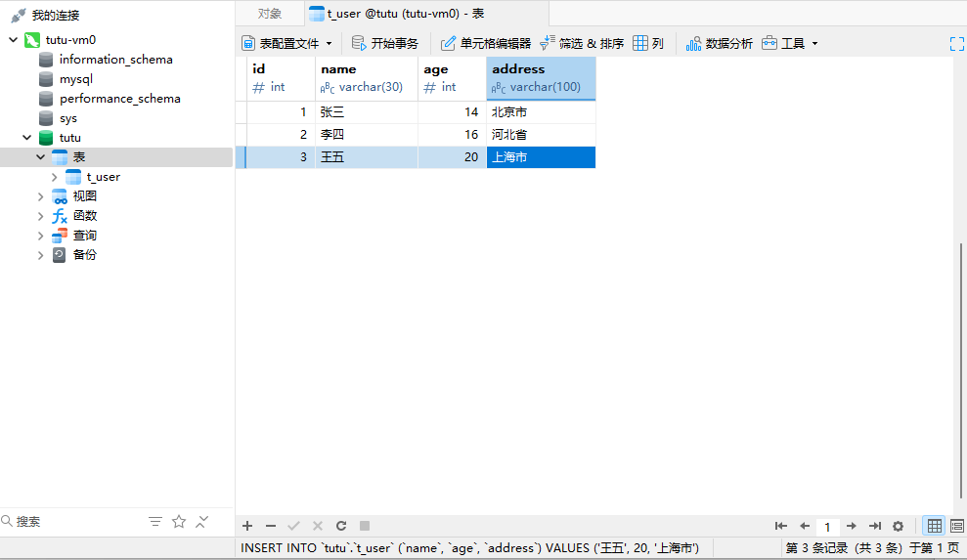The height and width of the screenshot is (560, 967).
Task: Collapse the 表 tables node
Action: (40, 157)
